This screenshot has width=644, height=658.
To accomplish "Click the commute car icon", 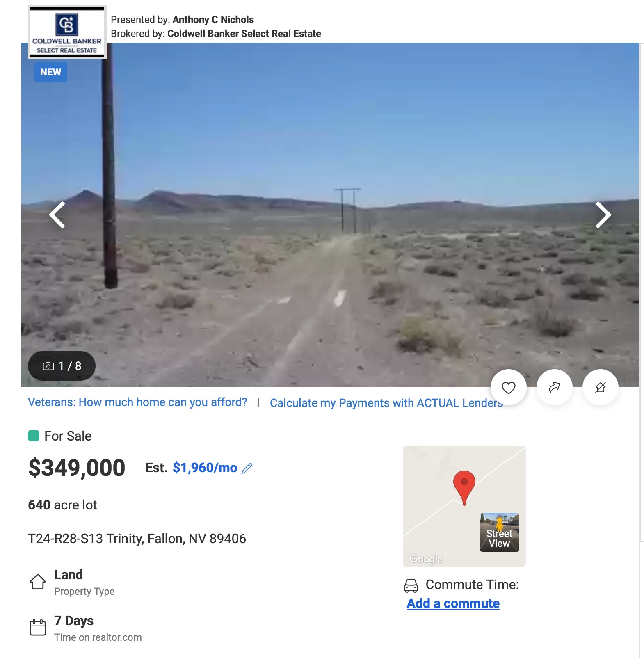I will 411,585.
